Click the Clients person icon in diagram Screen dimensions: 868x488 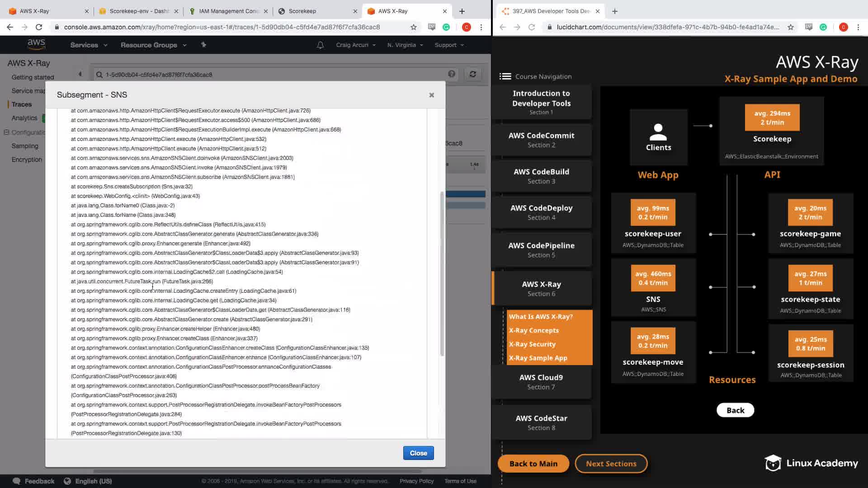tap(658, 132)
